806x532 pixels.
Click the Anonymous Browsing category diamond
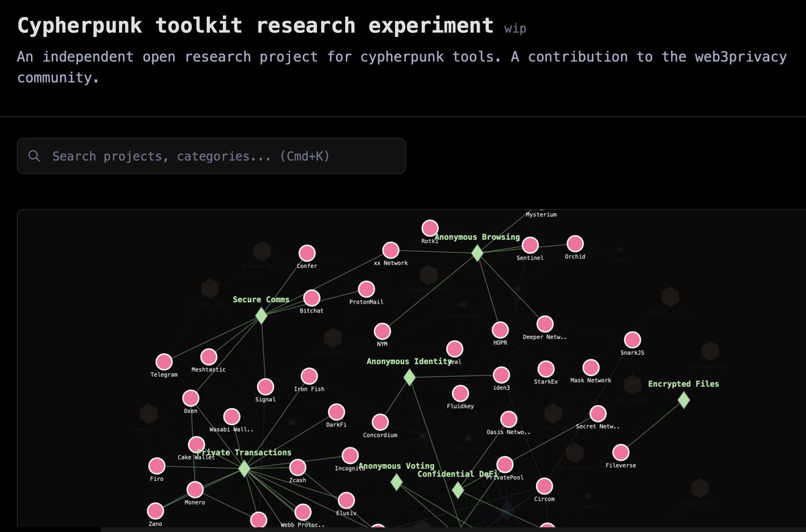(477, 253)
